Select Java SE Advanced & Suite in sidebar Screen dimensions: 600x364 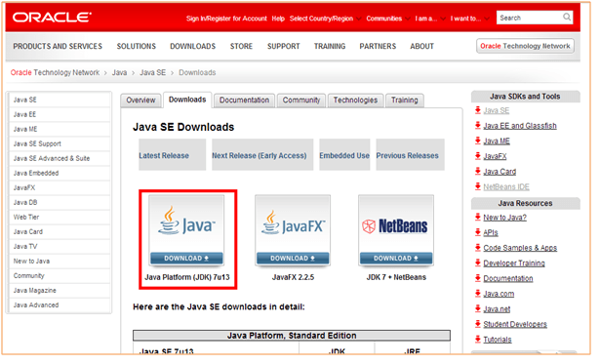(60, 158)
